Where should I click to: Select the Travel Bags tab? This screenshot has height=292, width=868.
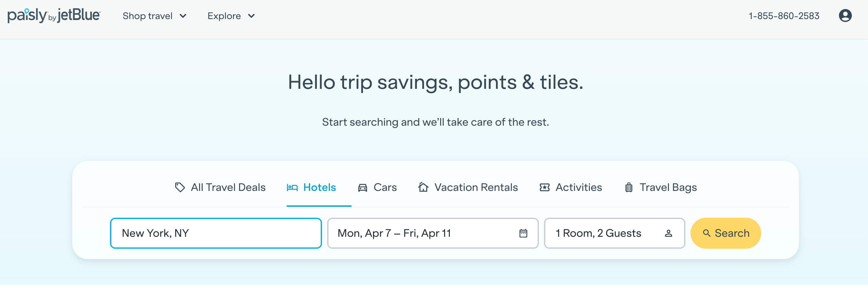[x=668, y=187]
